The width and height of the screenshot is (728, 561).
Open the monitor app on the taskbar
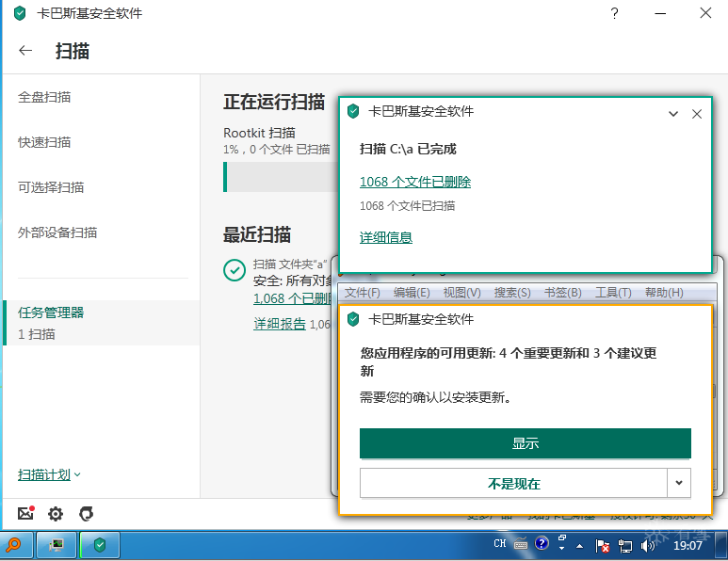[x=57, y=545]
